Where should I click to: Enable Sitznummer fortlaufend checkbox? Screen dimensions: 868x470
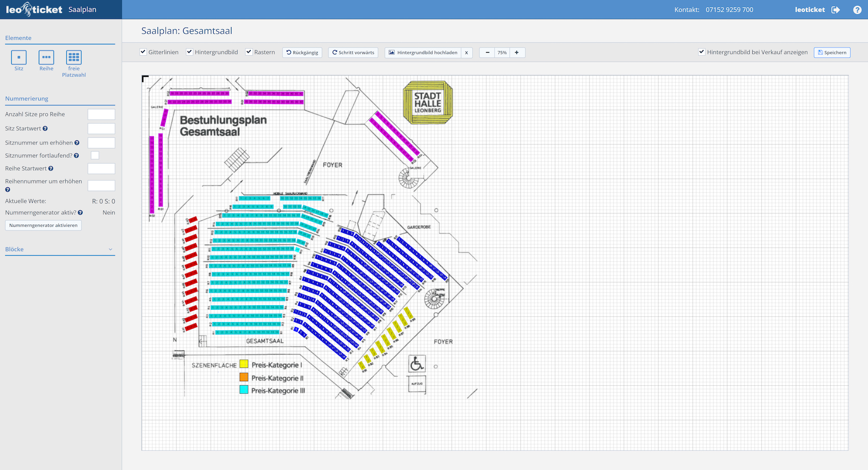click(x=95, y=155)
